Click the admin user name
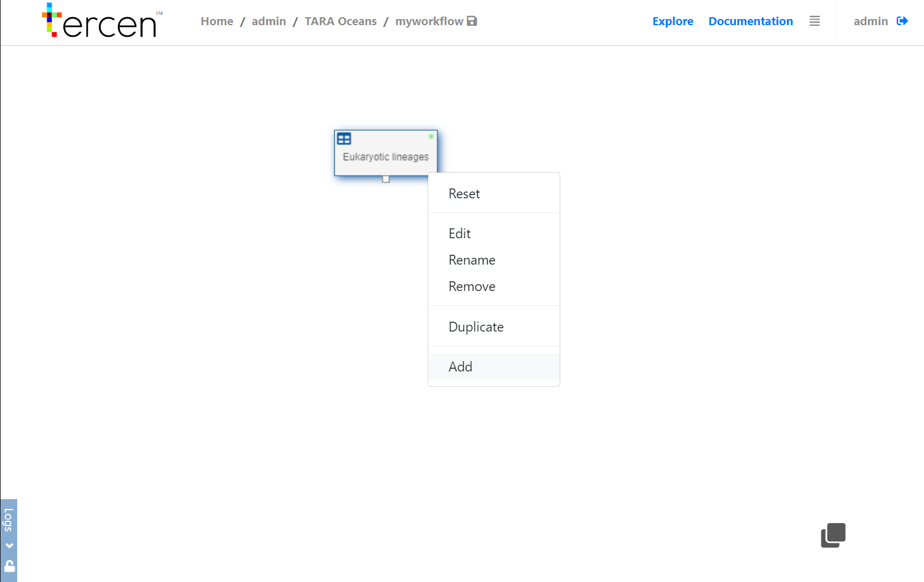The height and width of the screenshot is (582, 924). point(871,21)
